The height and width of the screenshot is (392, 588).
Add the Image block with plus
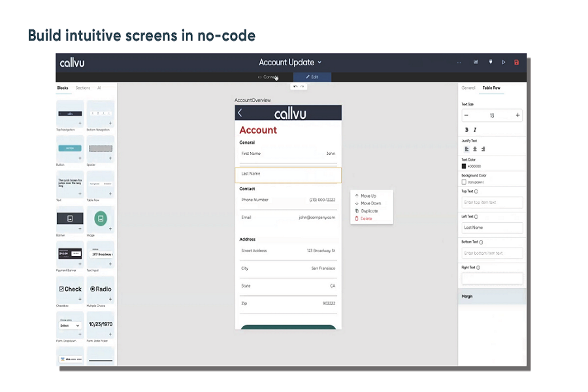tap(110, 229)
